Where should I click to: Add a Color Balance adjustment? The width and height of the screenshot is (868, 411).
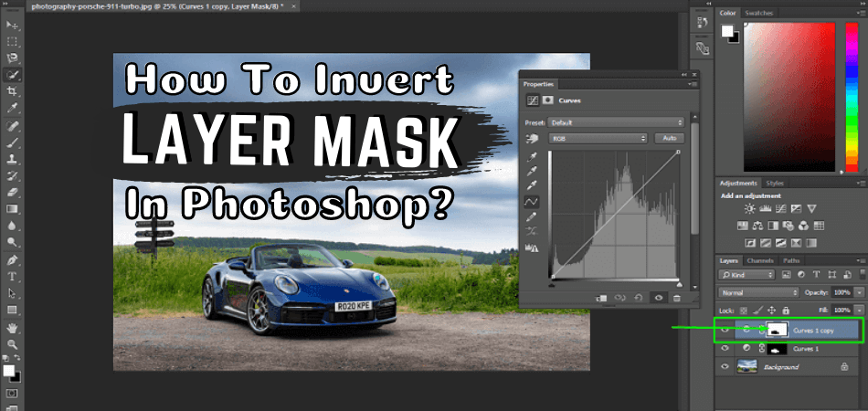pos(757,226)
